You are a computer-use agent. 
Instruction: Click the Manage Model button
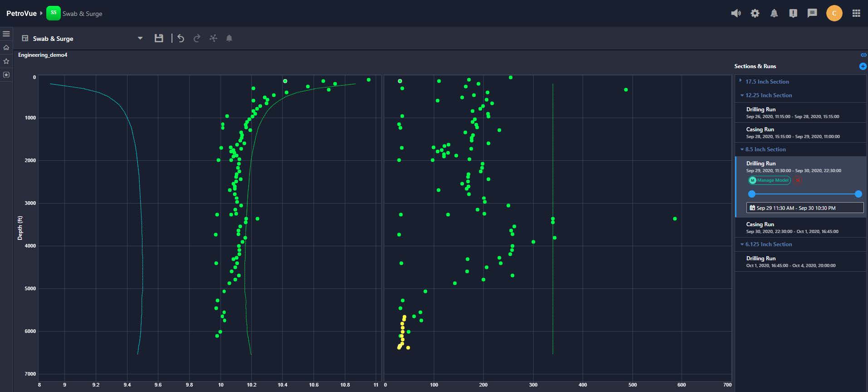pyautogui.click(x=770, y=180)
